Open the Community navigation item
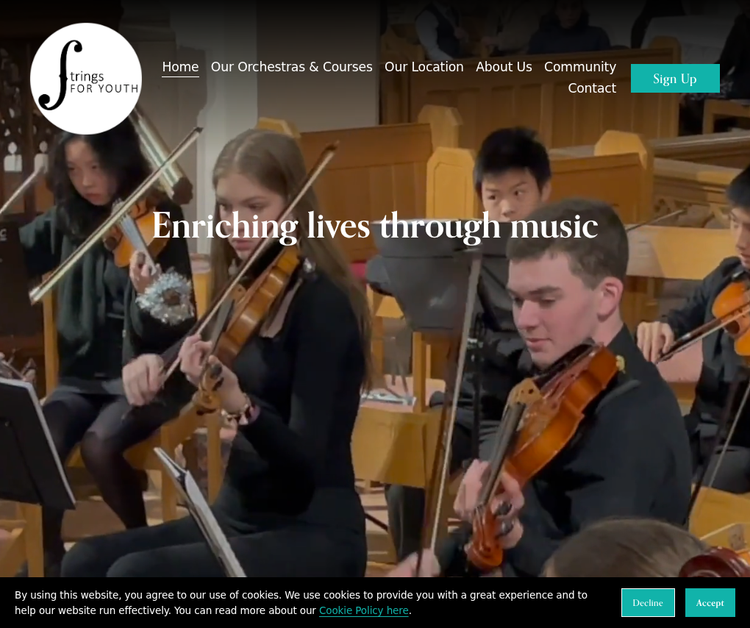Image resolution: width=750 pixels, height=628 pixels. click(580, 66)
